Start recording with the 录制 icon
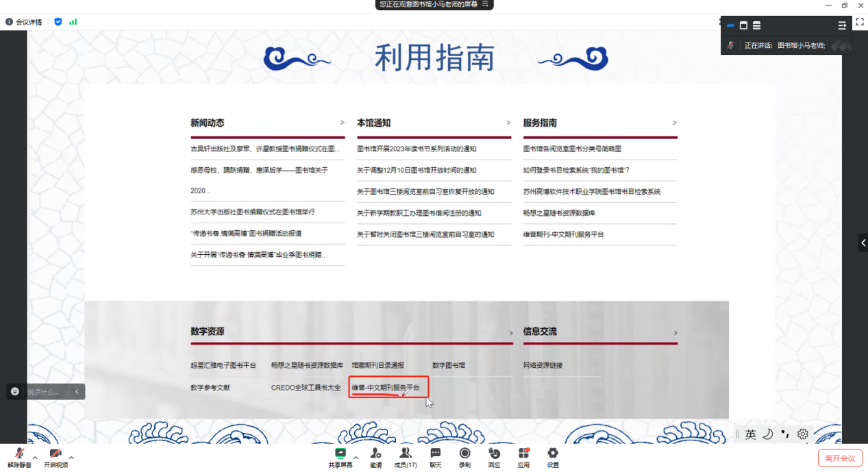The height and width of the screenshot is (472, 868). point(464,454)
